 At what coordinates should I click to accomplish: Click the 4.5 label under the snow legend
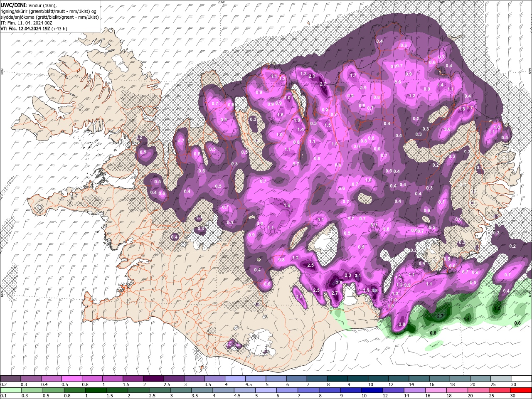click(x=249, y=384)
